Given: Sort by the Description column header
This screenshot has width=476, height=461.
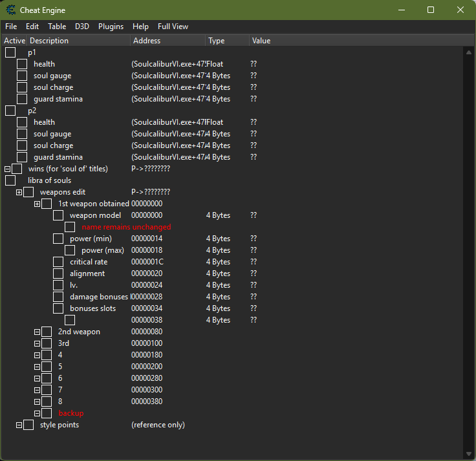Looking at the screenshot, I should [79, 41].
